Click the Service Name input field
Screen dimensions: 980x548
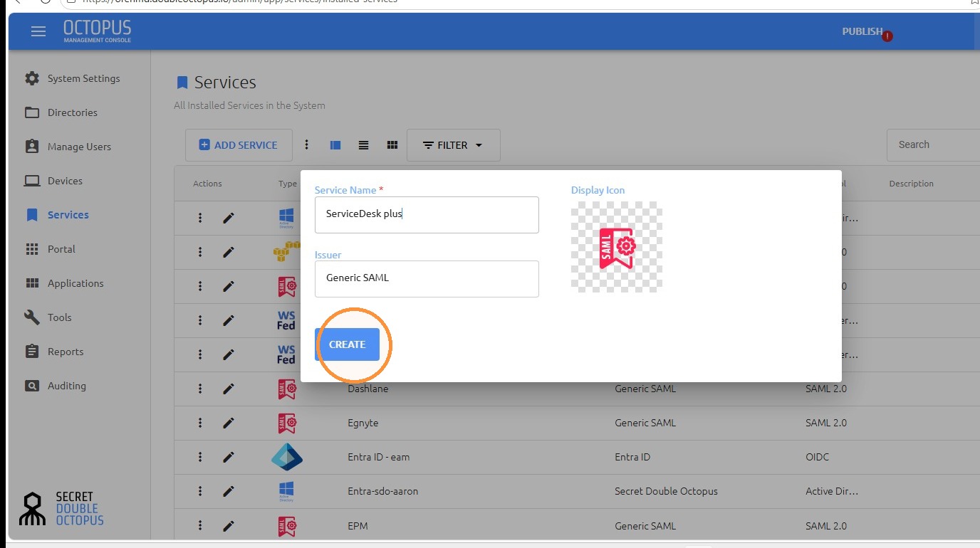(427, 214)
